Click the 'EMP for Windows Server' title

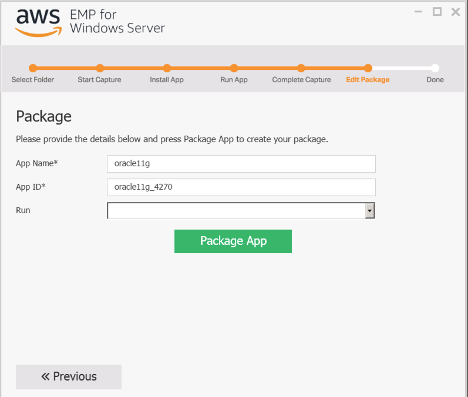pos(117,22)
